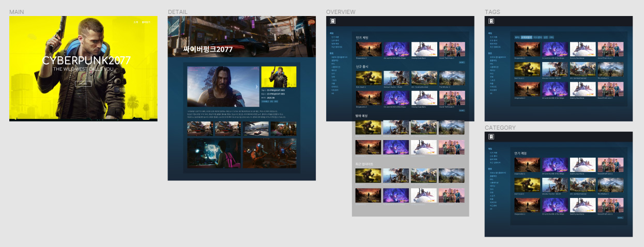Click the more button below the 인기 게임 row in OVERVIEW

pyautogui.click(x=462, y=62)
